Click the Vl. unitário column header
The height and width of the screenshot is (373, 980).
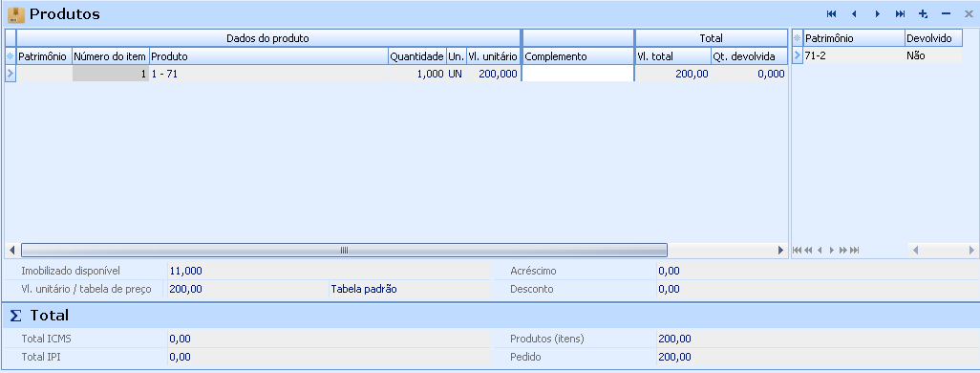493,56
